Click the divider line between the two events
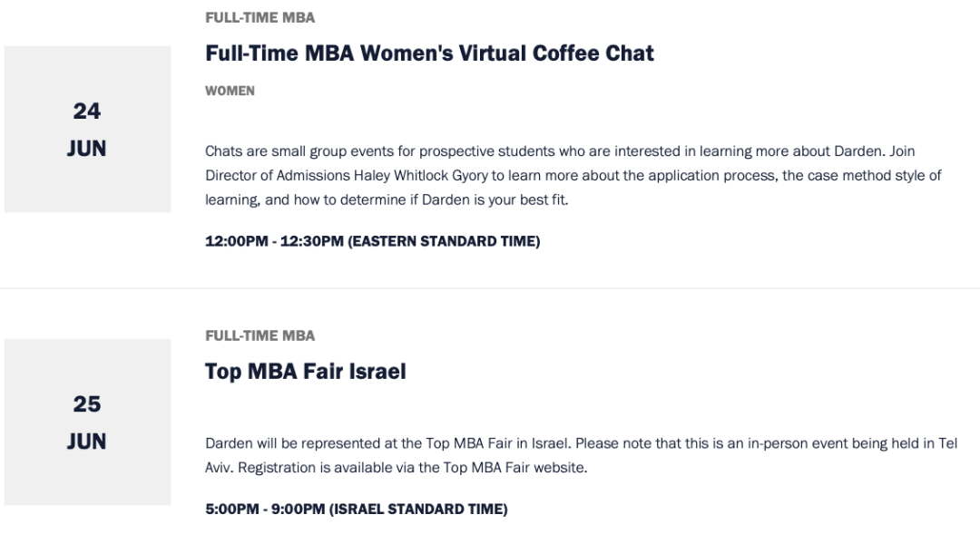Viewport: 980px width, 534px height. 490,288
